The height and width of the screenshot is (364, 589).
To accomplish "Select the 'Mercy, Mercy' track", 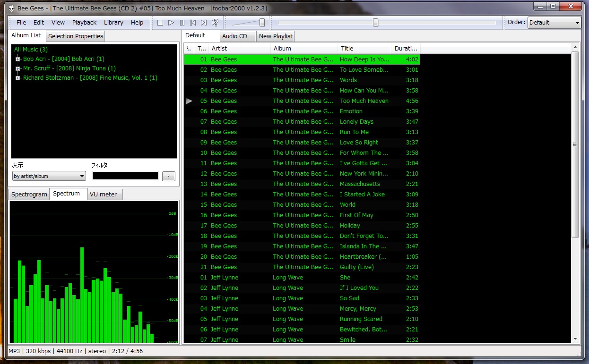I will 302,309.
